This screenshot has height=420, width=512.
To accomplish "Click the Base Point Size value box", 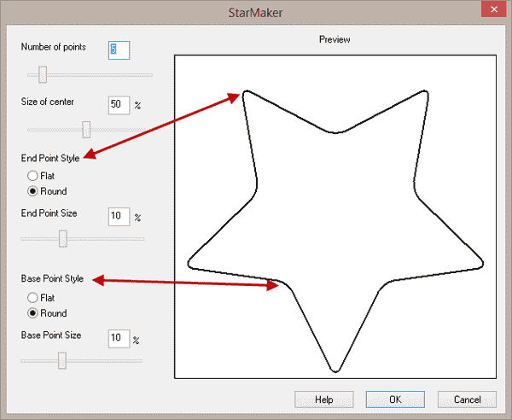I will 119,339.
